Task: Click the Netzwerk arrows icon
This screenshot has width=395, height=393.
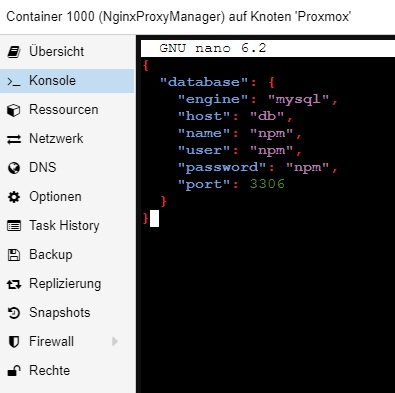Action: (x=14, y=139)
